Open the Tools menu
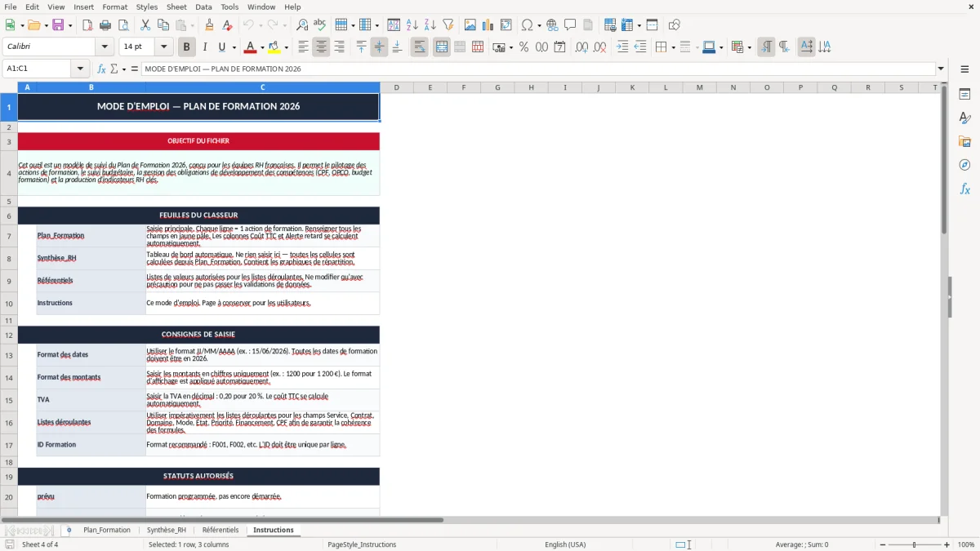980x551 pixels. pyautogui.click(x=229, y=7)
